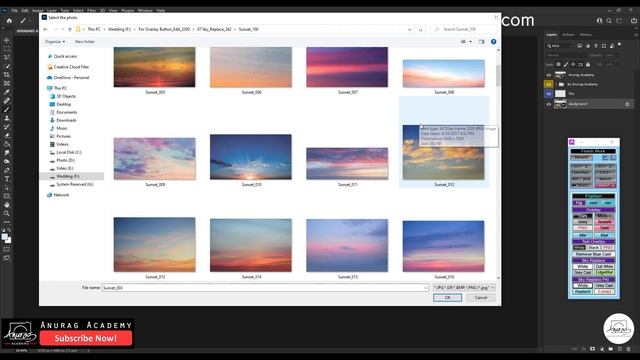This screenshot has width=640, height=360.
Task: Click the Photoshop Home icon
Action: click(9, 21)
